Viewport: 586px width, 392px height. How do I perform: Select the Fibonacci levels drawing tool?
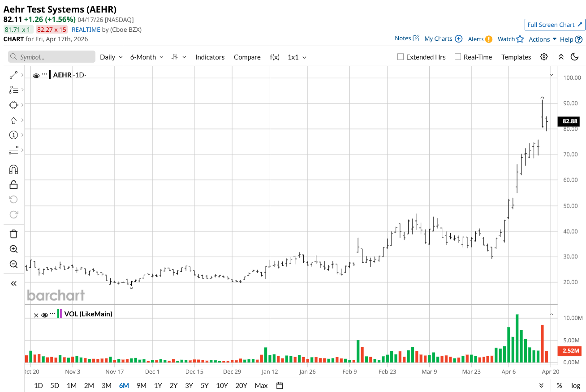tap(13, 89)
